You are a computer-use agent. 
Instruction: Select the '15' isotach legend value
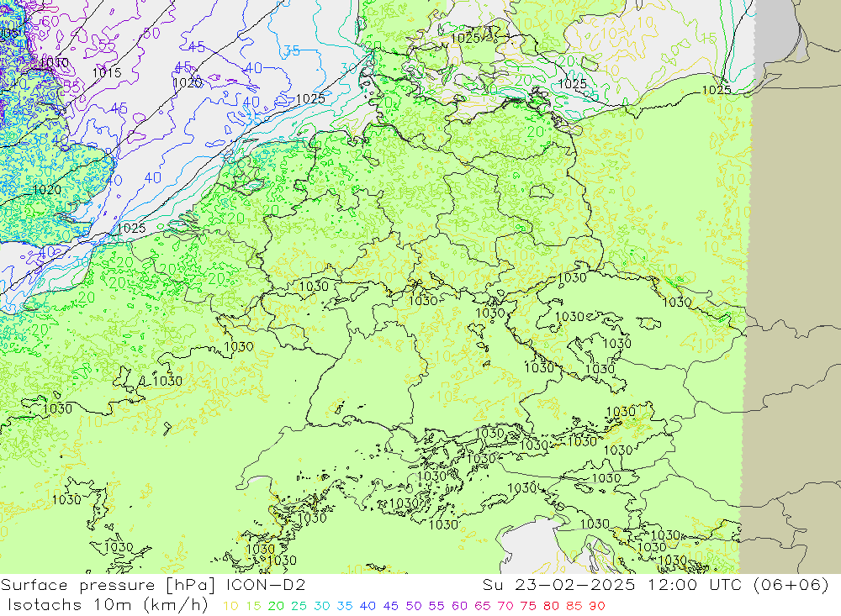pos(254,607)
